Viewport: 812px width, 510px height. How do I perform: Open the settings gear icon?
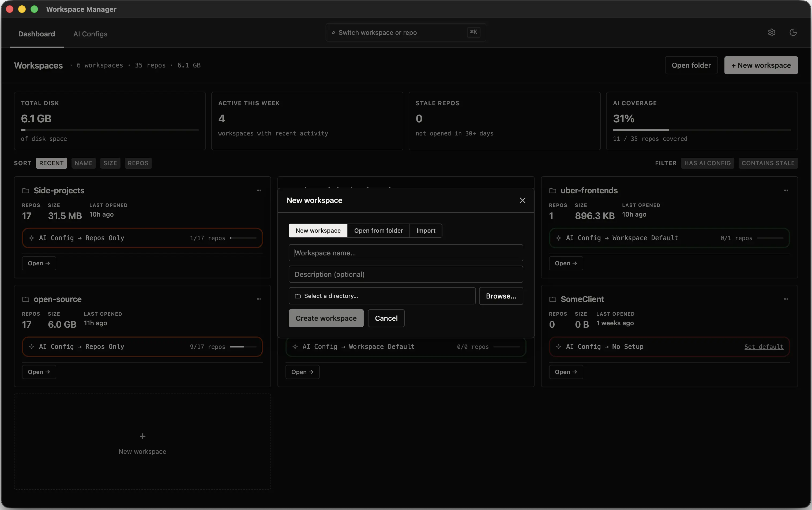point(772,32)
